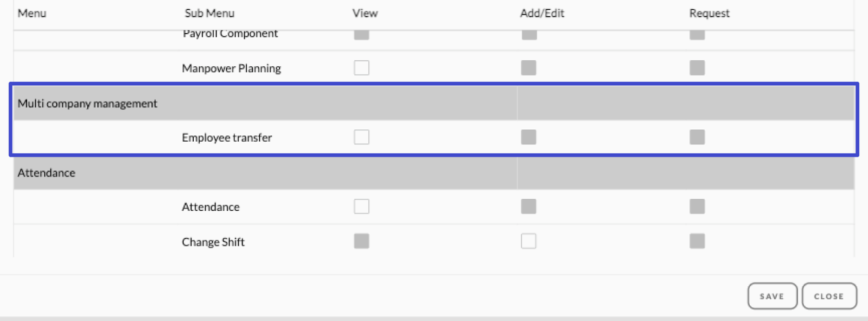Viewport: 868px width, 321px height.
Task: Toggle Add/Edit checkbox for Employee transfer
Action: (528, 137)
